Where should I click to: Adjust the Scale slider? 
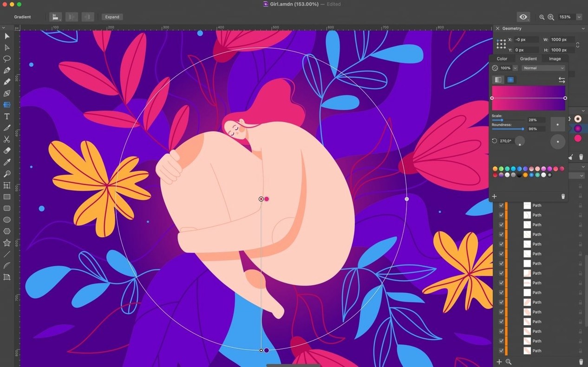[x=508, y=120]
